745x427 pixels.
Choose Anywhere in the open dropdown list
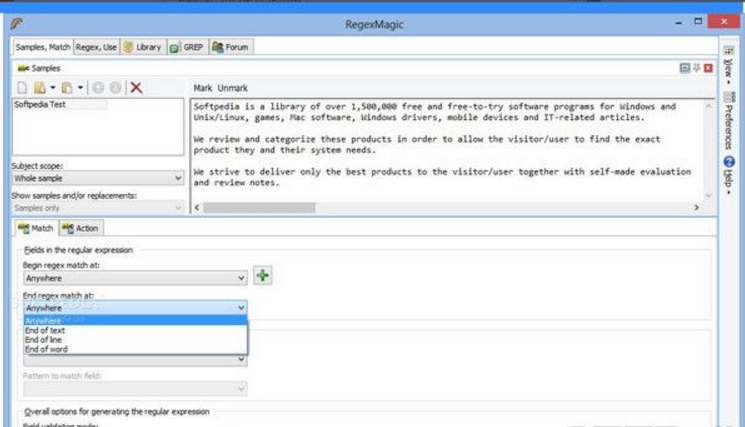tap(135, 321)
